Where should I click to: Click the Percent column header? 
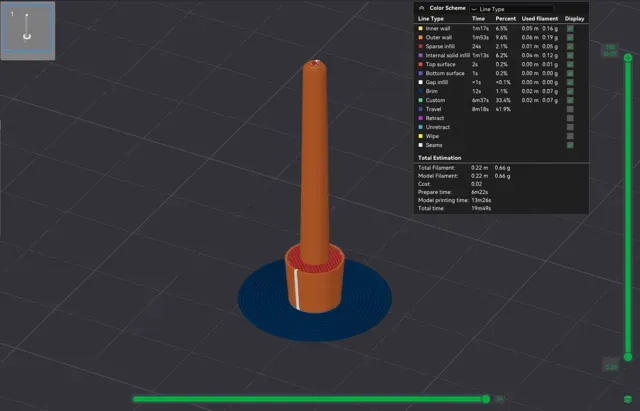tap(506, 19)
